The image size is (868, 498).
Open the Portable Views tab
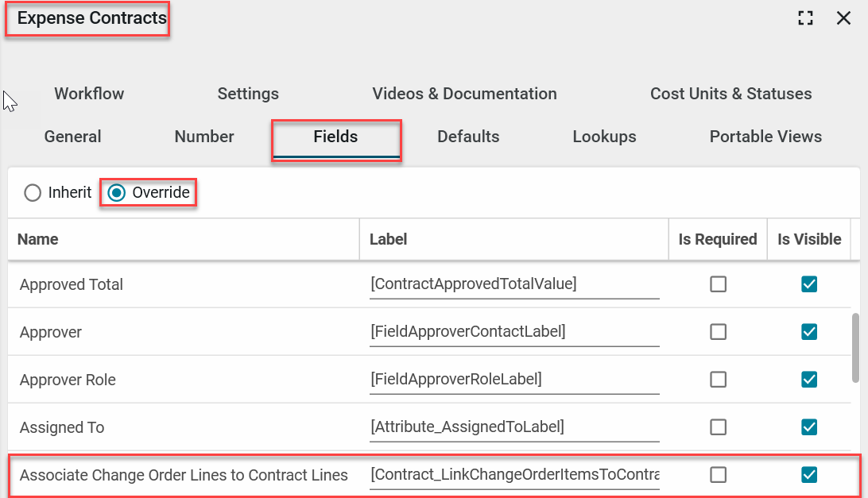pyautogui.click(x=765, y=137)
